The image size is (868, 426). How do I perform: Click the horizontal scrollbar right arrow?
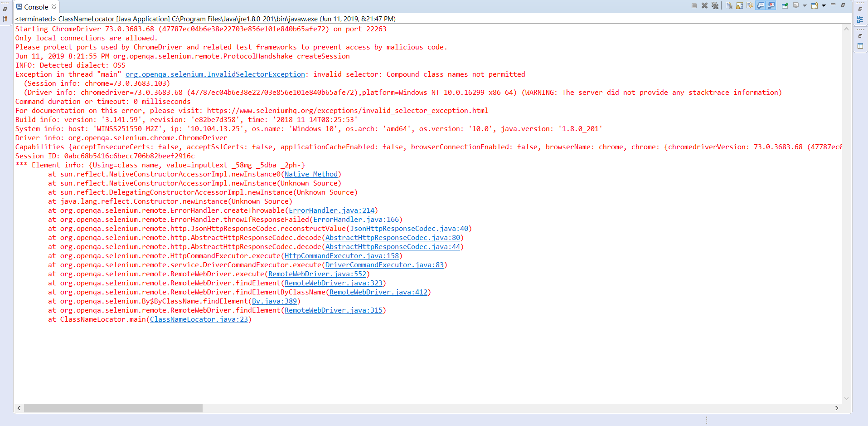837,408
